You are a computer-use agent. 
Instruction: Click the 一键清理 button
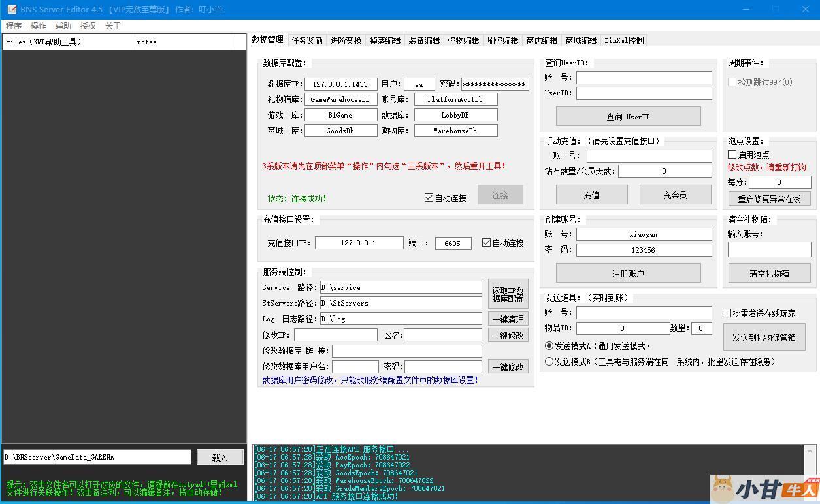pyautogui.click(x=508, y=319)
